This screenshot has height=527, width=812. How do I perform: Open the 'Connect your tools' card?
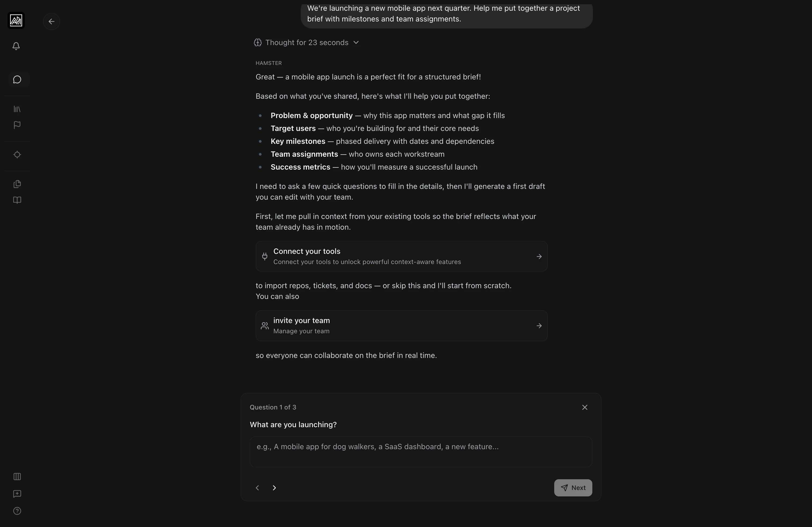[x=401, y=256]
